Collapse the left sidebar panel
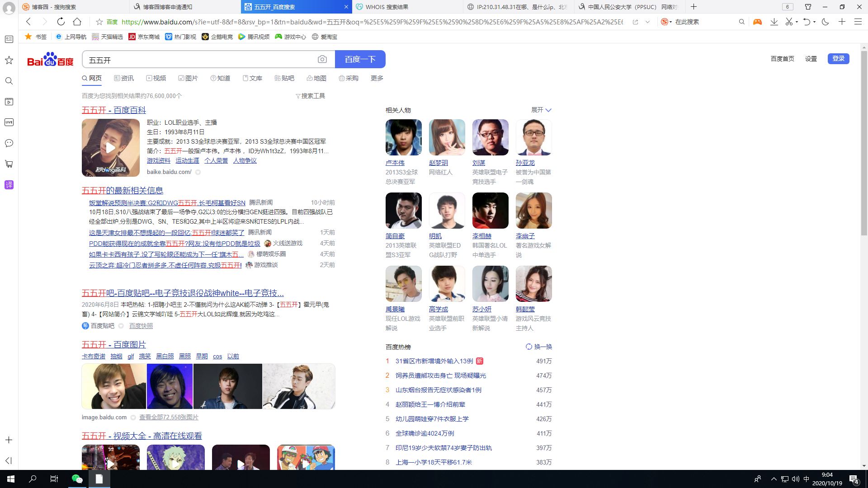Image resolution: width=868 pixels, height=488 pixels. [x=9, y=460]
